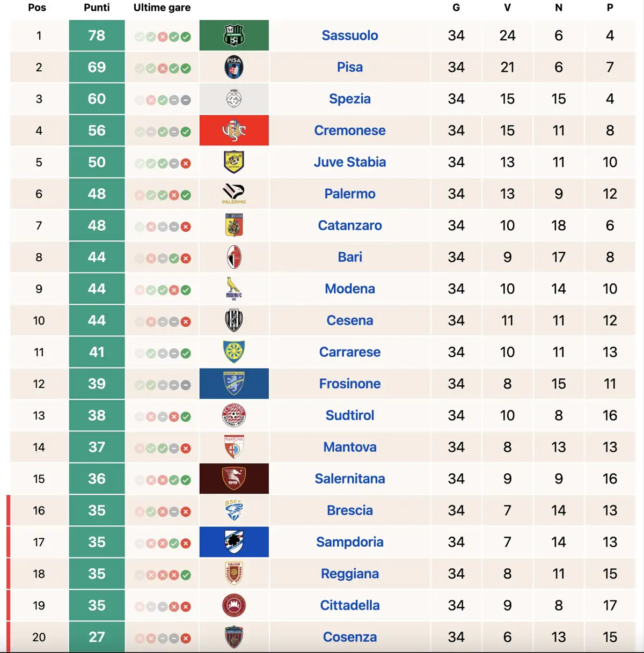
Task: Open the Brescia team link
Action: point(350,510)
